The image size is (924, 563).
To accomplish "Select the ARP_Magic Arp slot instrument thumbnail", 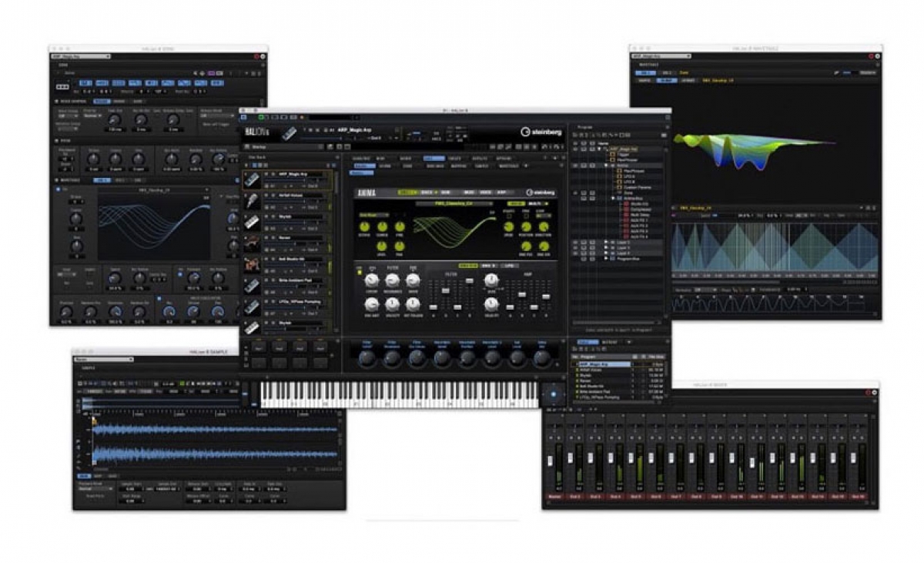I will click(x=252, y=179).
